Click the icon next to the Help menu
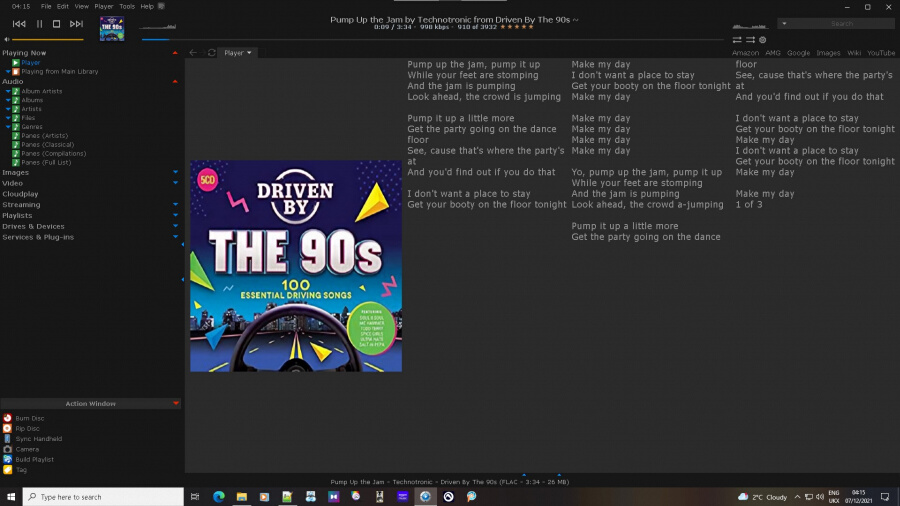900x506 pixels. [161, 6]
